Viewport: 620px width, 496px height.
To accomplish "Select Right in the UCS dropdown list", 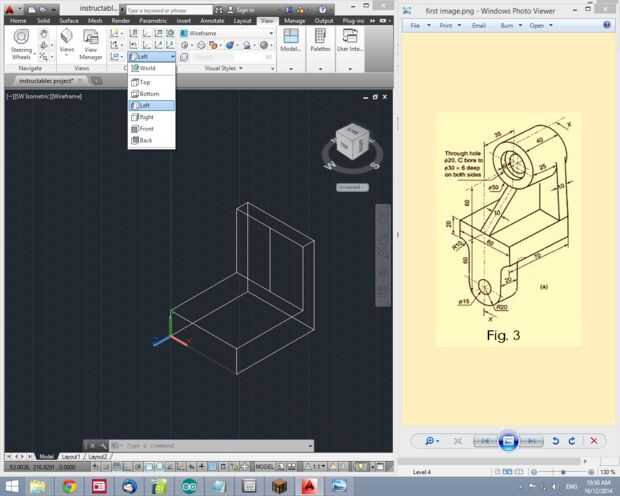I will pos(152,117).
